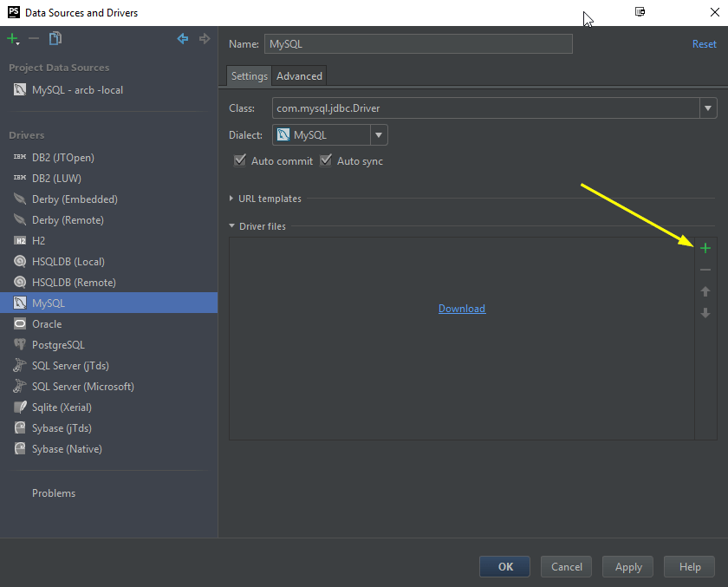The height and width of the screenshot is (587, 728).
Task: Toggle the Auto commit checkbox
Action: tap(240, 161)
